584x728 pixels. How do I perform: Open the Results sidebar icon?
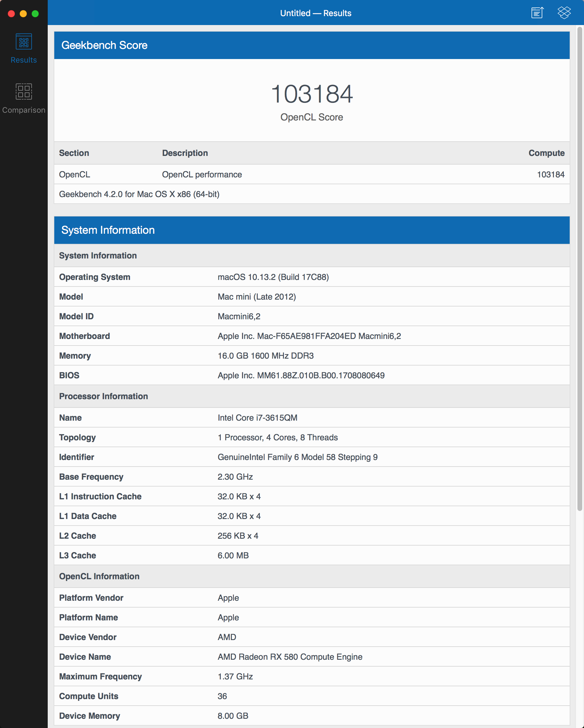(24, 42)
